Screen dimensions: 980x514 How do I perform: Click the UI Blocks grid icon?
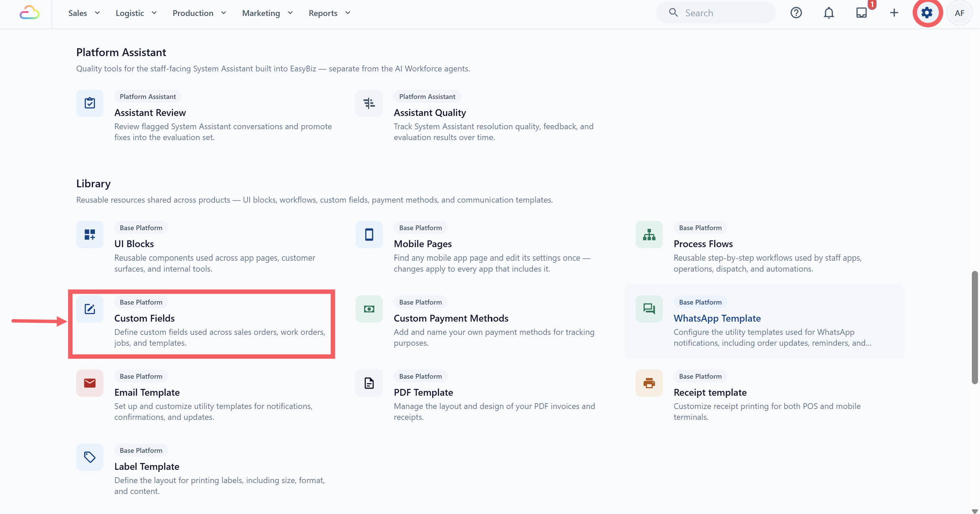90,235
